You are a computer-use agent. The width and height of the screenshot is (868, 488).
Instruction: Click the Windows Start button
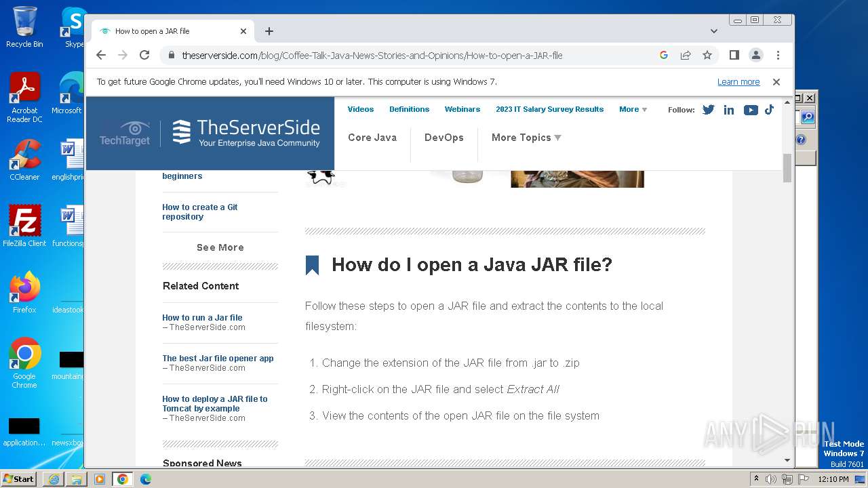[18, 479]
